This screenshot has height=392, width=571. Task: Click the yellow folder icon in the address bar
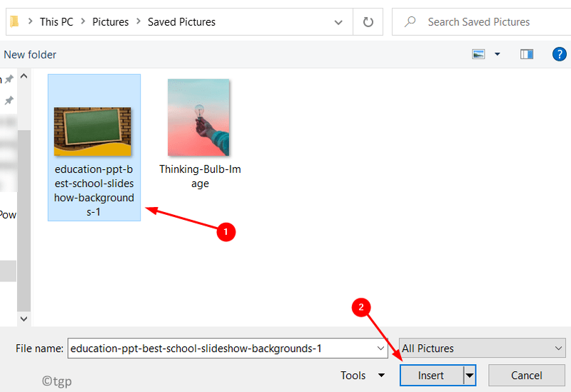point(14,21)
